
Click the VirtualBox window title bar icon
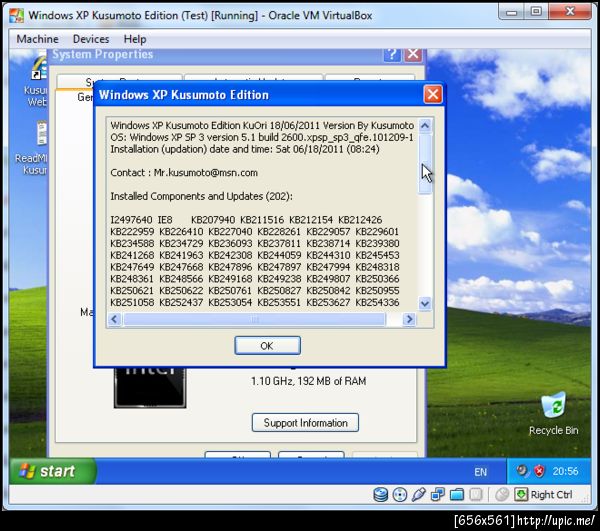coord(16,15)
